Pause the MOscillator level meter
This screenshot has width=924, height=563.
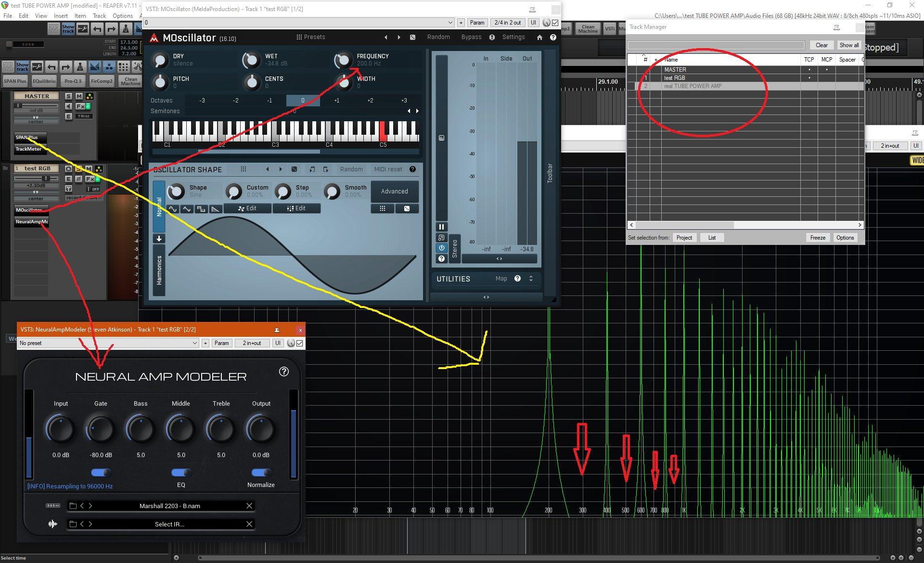[x=441, y=227]
